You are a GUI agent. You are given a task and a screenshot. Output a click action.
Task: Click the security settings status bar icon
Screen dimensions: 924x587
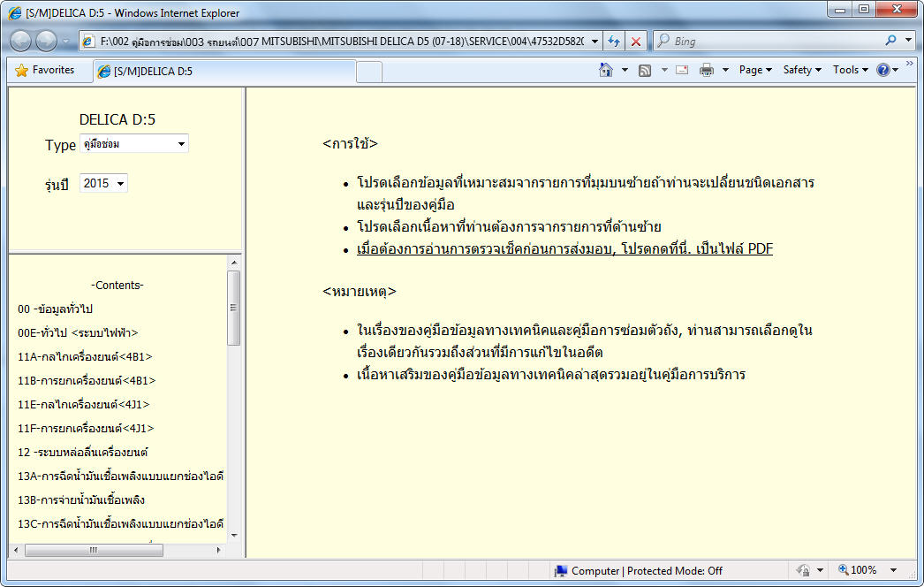803,570
